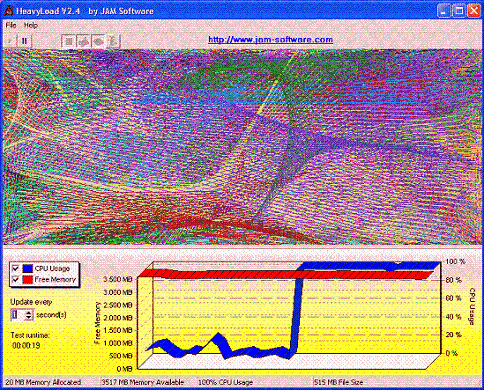This screenshot has width=484, height=390.
Task: Uncheck the Free Memory checkbox
Action: (15, 279)
